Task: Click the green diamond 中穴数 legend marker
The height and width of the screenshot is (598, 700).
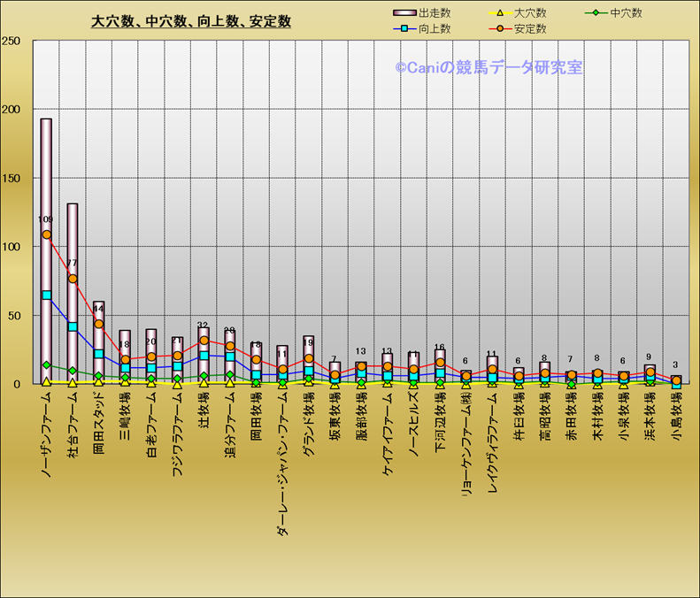Action: tap(597, 13)
